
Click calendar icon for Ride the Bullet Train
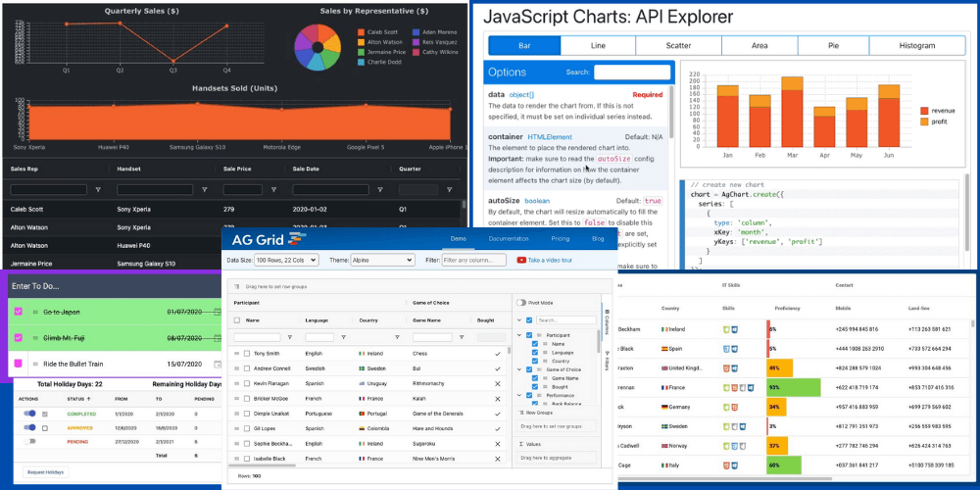(217, 364)
